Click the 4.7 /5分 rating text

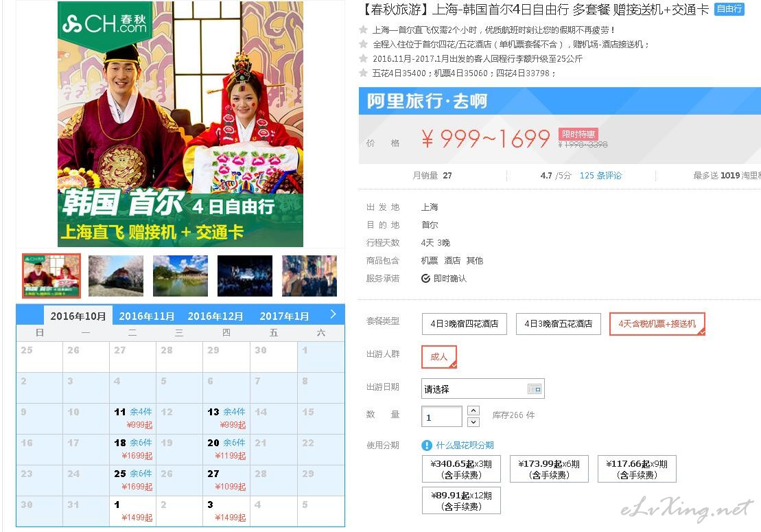(x=557, y=175)
